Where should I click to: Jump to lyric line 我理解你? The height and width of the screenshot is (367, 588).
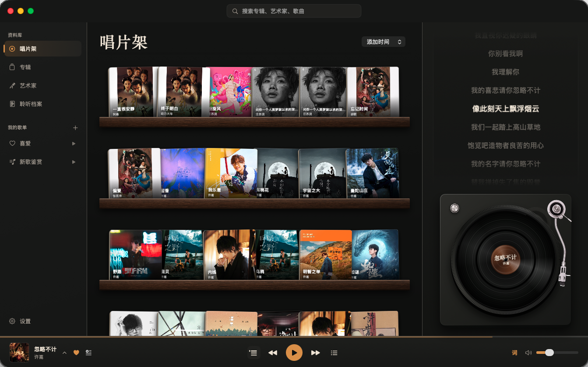click(505, 72)
